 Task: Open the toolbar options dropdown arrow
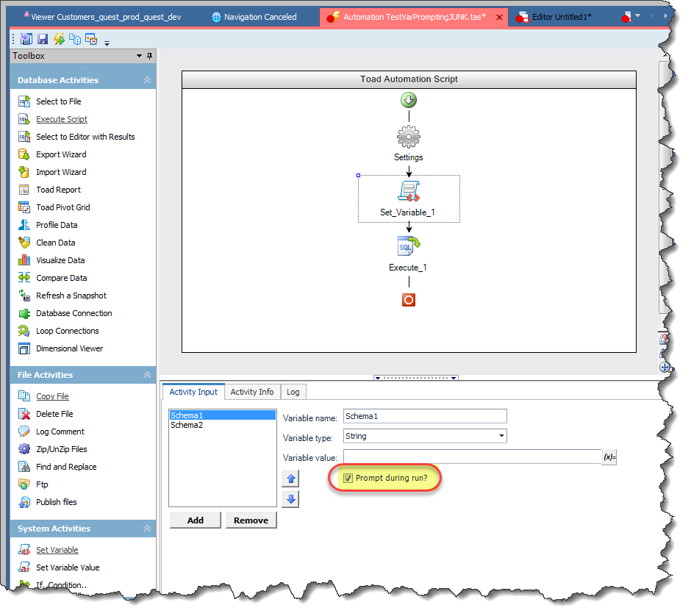[107, 43]
